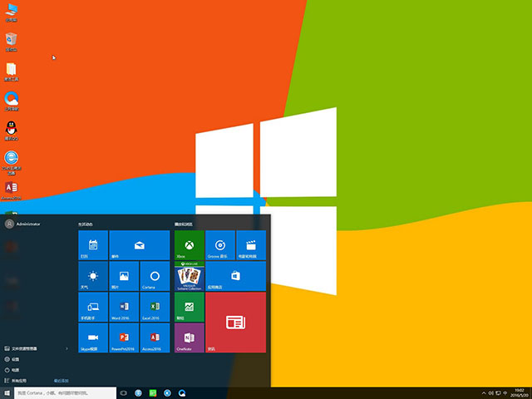Image resolution: width=532 pixels, height=399 pixels.
Task: Open the QQ desktop shortcut
Action: pyautogui.click(x=12, y=129)
